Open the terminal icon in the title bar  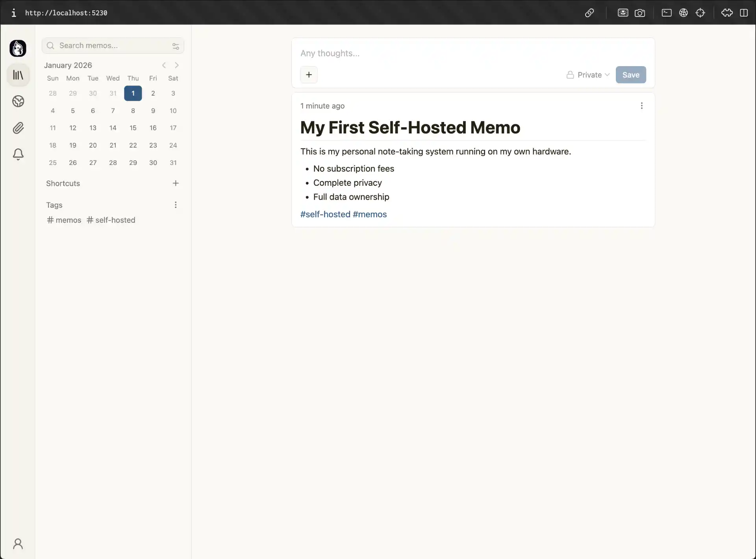667,13
